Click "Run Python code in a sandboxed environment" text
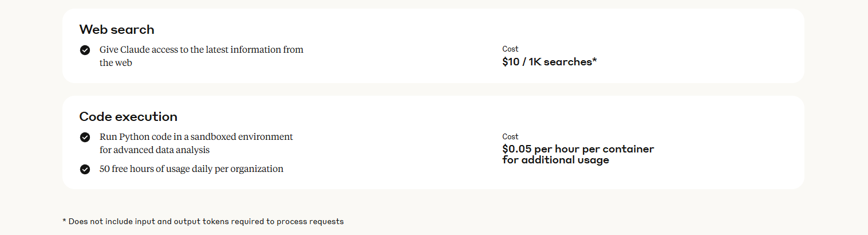The image size is (868, 235). 196,136
